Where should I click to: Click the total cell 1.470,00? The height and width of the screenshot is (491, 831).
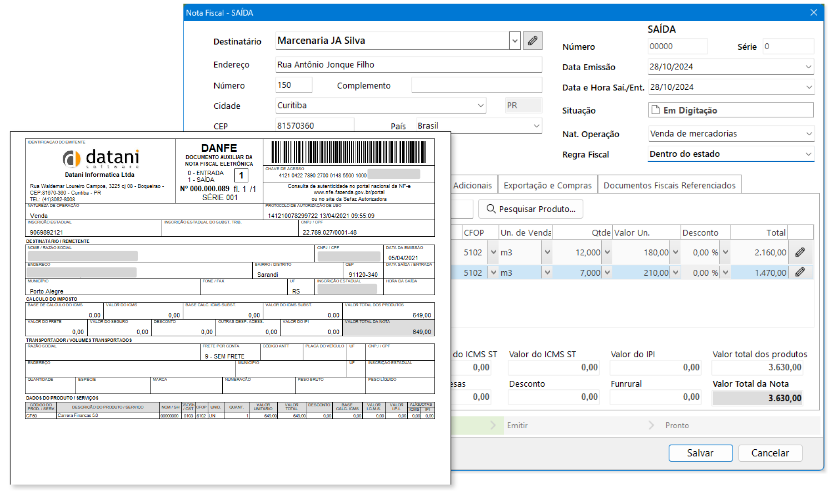(759, 273)
